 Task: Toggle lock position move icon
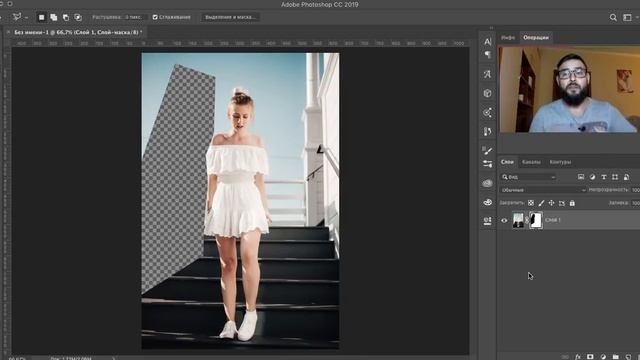(551, 203)
